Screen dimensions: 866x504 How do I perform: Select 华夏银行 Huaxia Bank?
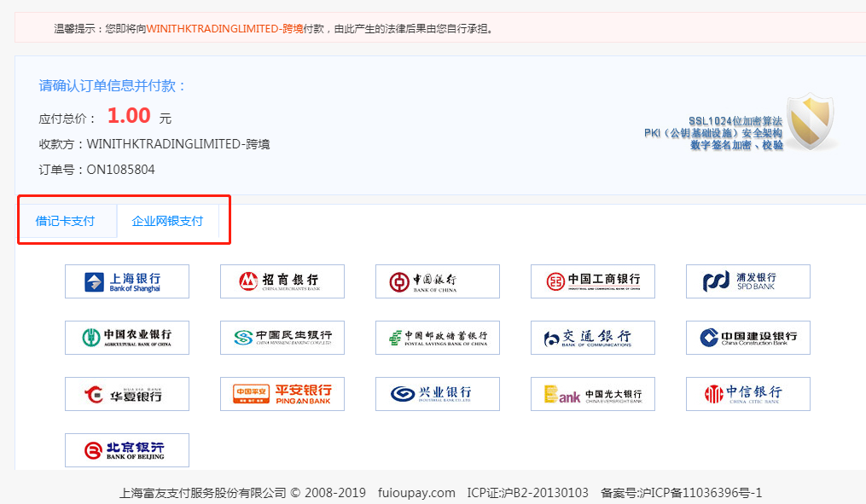point(127,394)
